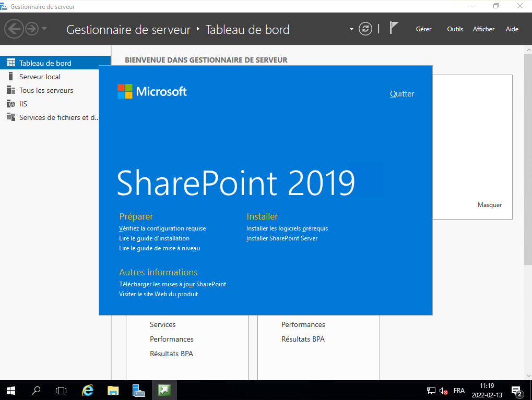Click Quitter in the SharePoint splash
The image size is (532, 400).
[x=401, y=94]
